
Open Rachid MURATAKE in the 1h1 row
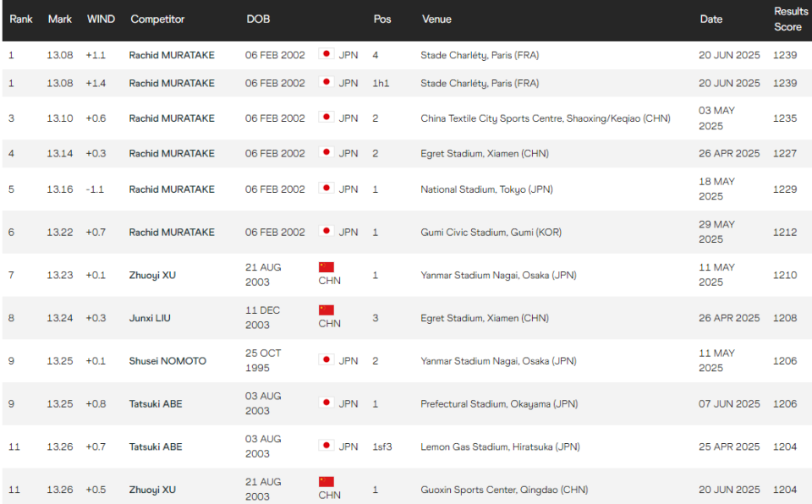[x=172, y=83]
